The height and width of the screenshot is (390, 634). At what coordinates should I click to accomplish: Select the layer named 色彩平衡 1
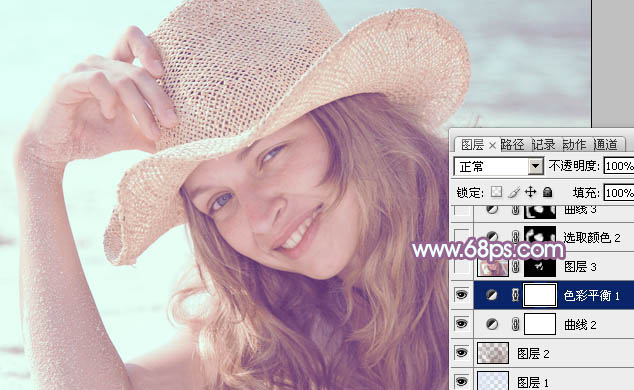pos(591,295)
